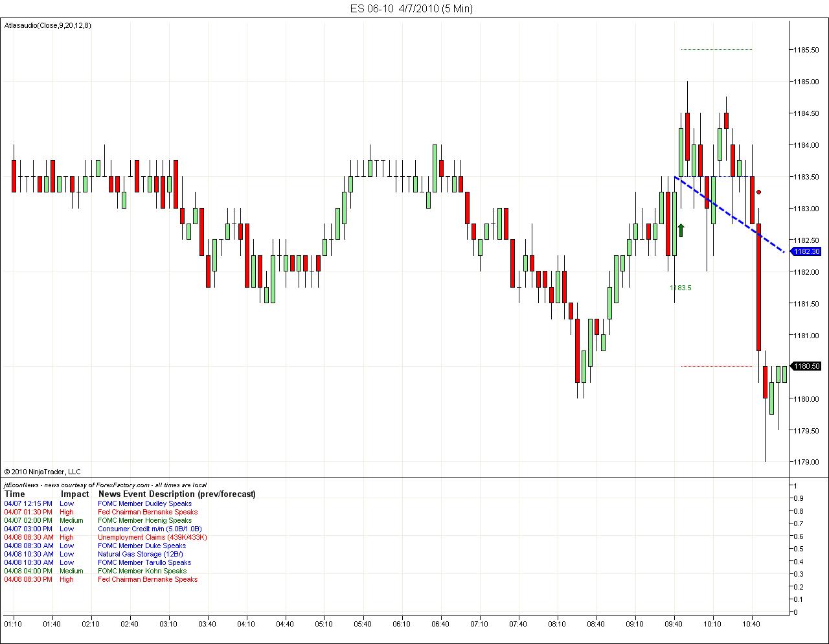Click the Atlasaudio(Close,9,20,12,8) indicator label
829x644 pixels.
point(48,25)
